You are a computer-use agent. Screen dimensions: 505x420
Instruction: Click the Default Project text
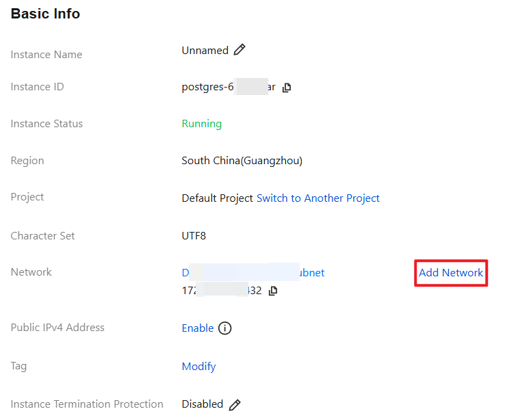(x=217, y=198)
